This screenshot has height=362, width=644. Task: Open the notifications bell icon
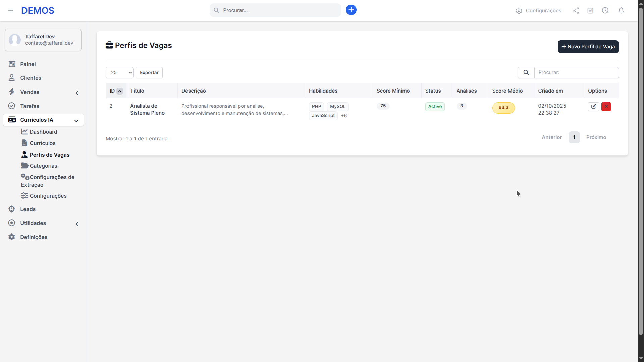[x=621, y=10]
